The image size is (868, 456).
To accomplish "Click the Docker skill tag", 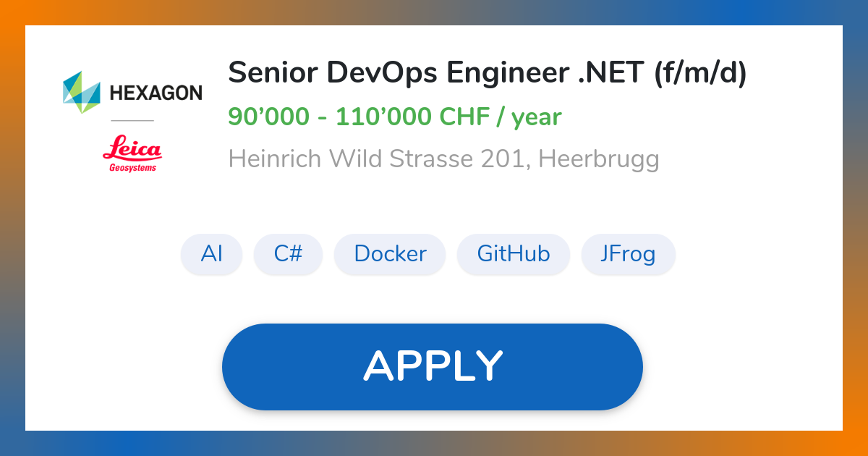I will coord(390,254).
